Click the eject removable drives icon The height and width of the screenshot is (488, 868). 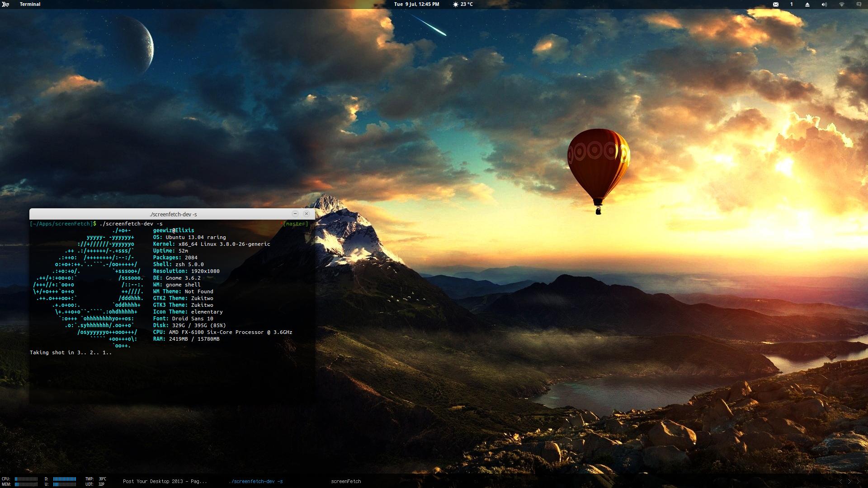pos(807,4)
